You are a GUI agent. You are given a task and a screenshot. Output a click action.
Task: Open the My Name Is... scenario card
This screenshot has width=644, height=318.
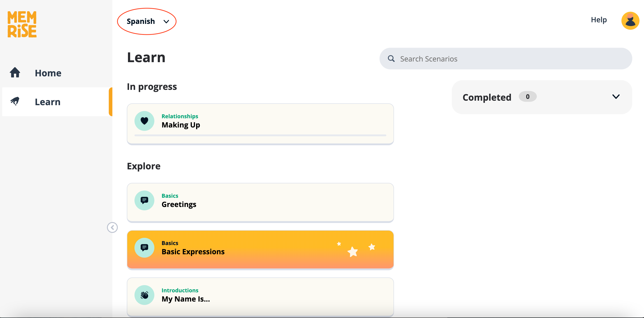click(260, 297)
